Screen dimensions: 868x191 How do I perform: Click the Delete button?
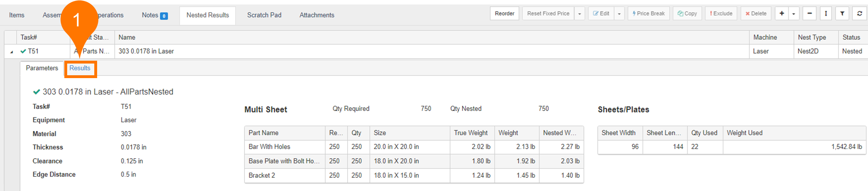(x=756, y=13)
